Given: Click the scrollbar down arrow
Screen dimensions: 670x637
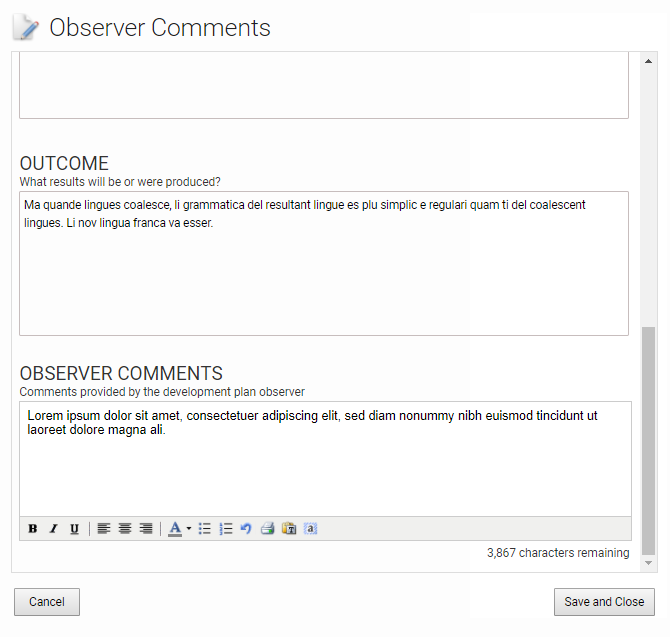Looking at the screenshot, I should coord(648,563).
